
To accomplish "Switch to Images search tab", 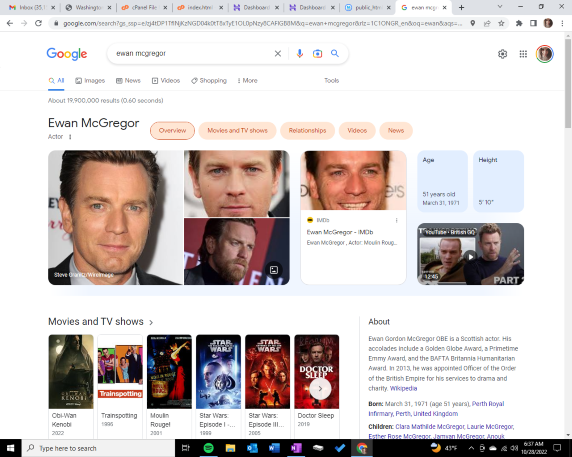I will click(x=90, y=81).
